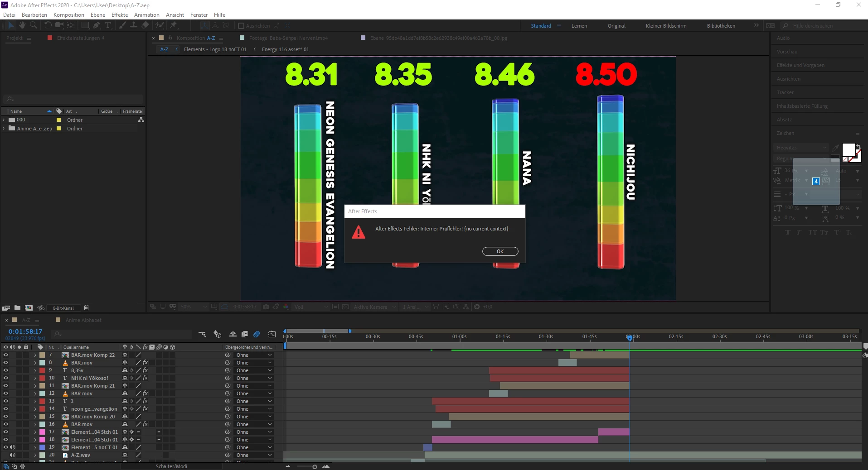Open parent dropdown for layer 11
The height and width of the screenshot is (470, 868).
[x=254, y=386]
